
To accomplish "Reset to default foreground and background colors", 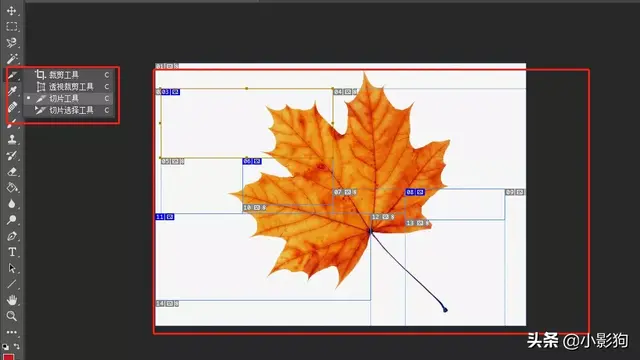I will tap(5, 346).
